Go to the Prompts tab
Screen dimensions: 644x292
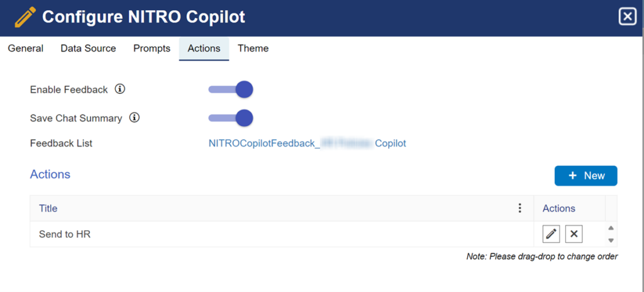tap(152, 48)
